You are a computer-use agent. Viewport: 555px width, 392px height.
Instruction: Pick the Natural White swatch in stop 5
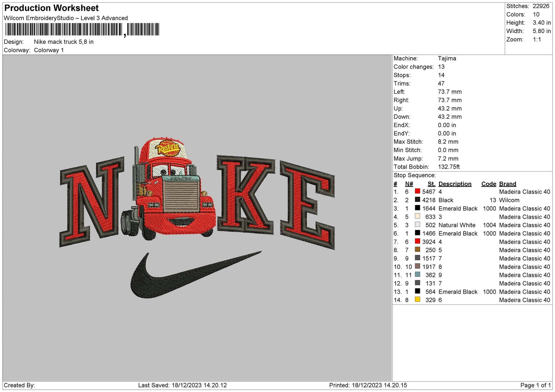click(417, 225)
